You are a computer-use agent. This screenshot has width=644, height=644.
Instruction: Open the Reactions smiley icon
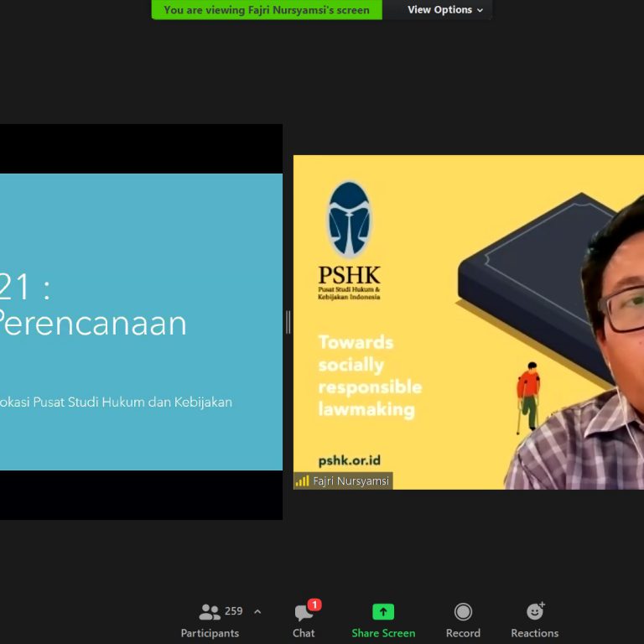[x=534, y=612]
